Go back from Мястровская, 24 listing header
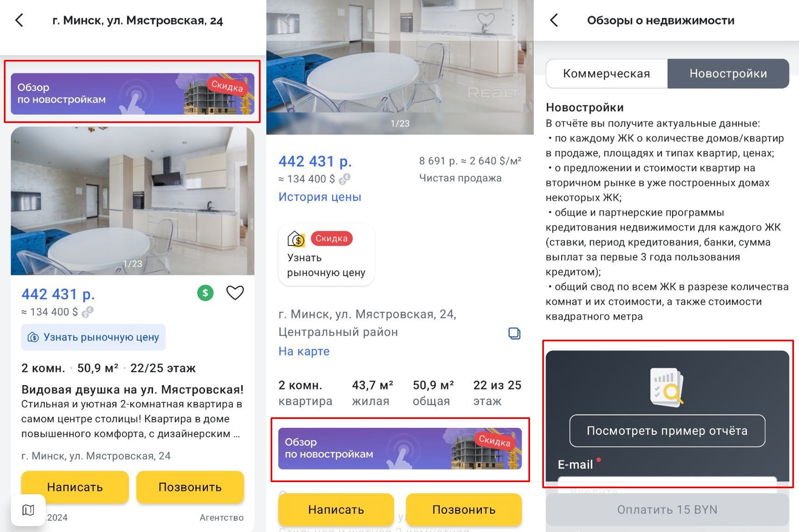This screenshot has width=799, height=532. pyautogui.click(x=19, y=21)
